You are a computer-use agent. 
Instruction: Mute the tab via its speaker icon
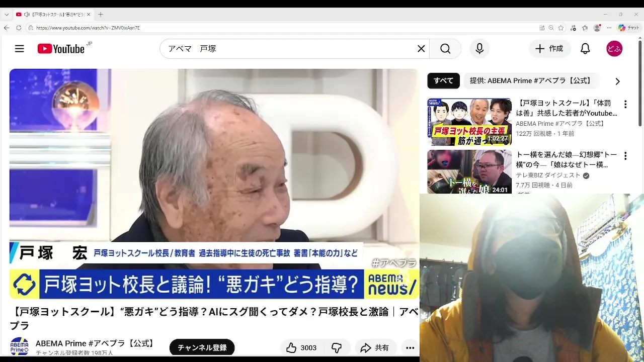click(x=27, y=15)
